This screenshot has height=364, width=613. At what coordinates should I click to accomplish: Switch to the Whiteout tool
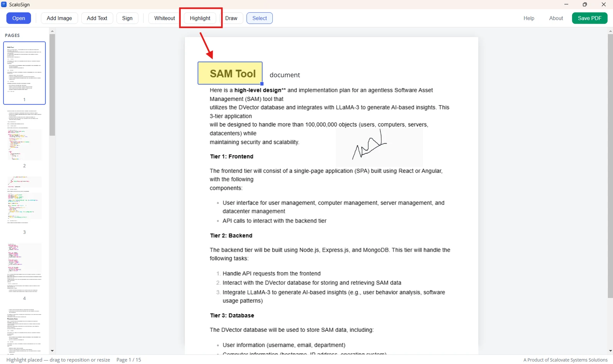click(x=164, y=18)
